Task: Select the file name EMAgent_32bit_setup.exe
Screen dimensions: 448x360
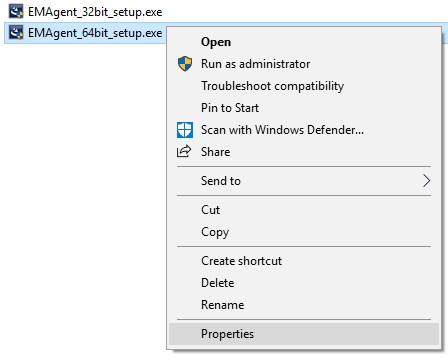Action: pyautogui.click(x=95, y=12)
